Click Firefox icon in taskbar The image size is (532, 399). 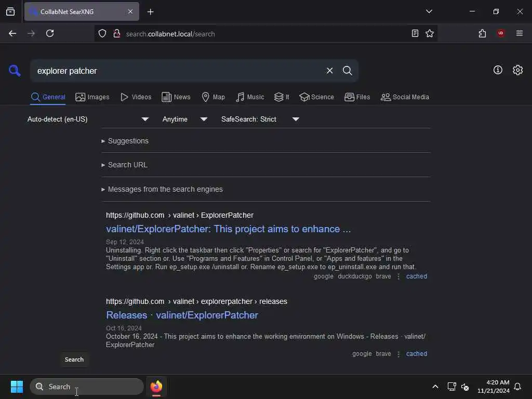156,387
